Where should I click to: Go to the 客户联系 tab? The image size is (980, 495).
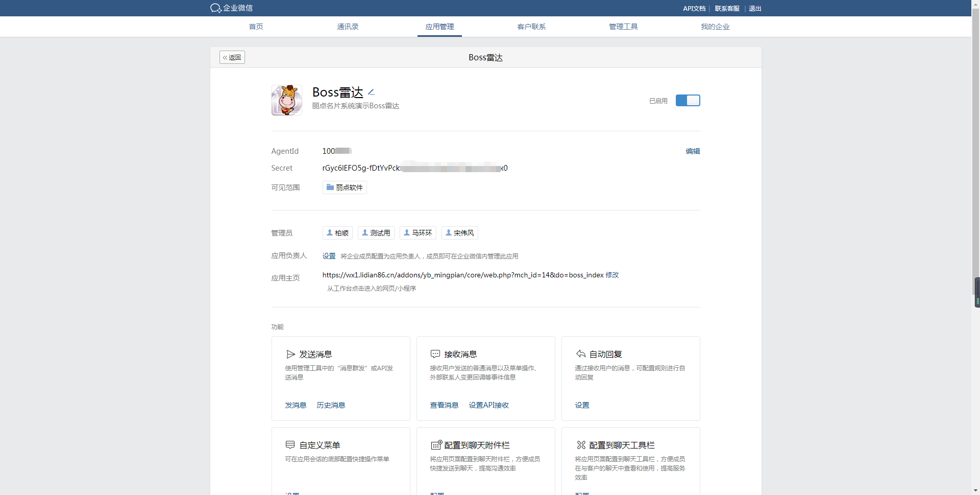(531, 27)
